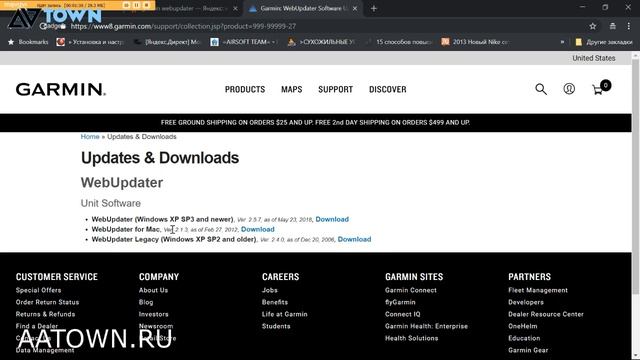Open the Яндекс.Директ bookmark

168,42
